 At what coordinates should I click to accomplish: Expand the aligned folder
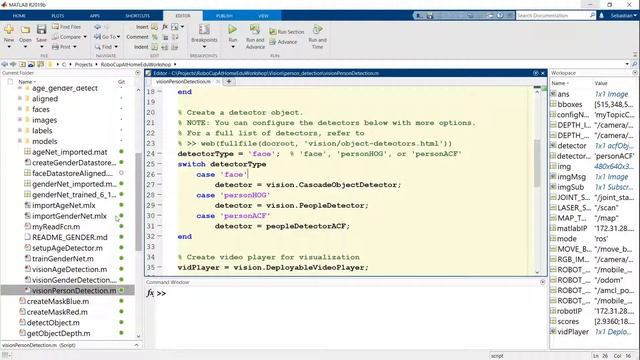(20, 98)
